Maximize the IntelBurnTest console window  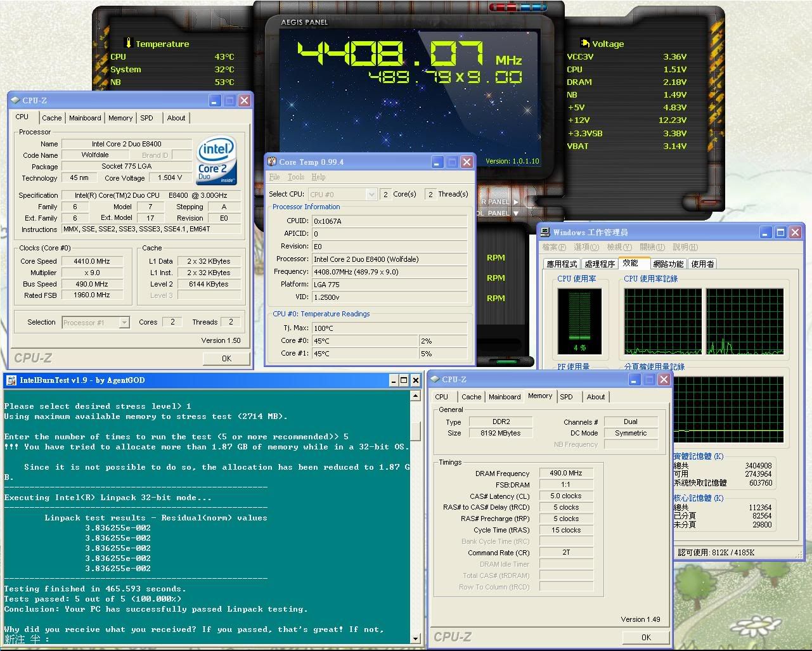pos(404,380)
